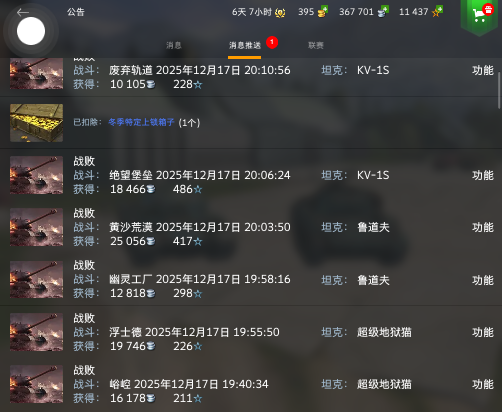The height and width of the screenshot is (412, 502).
Task: Open the 幽灵工厂 battle thumbnail
Action: click(36, 279)
